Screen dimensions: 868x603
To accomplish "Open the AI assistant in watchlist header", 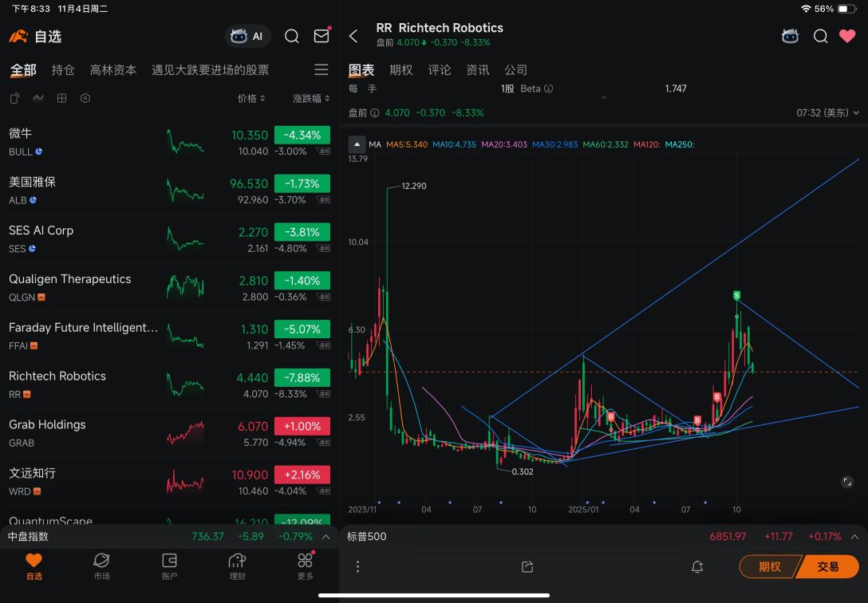I will pyautogui.click(x=247, y=36).
